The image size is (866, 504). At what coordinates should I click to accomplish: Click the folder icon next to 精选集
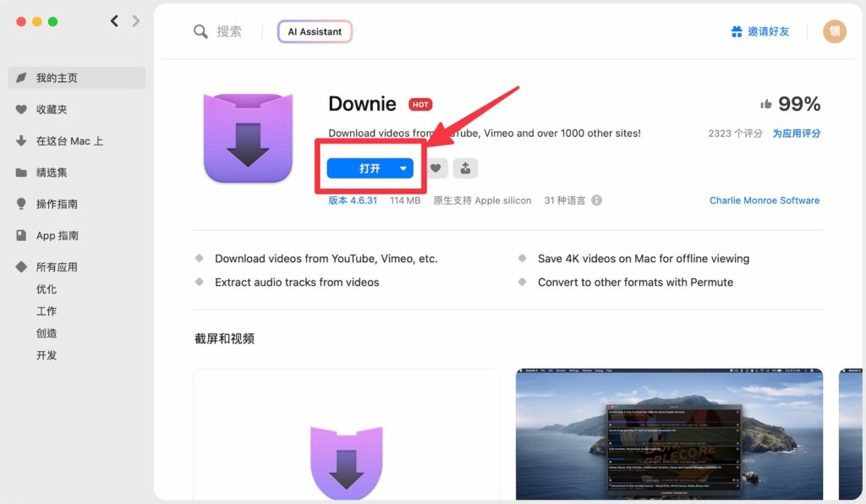click(21, 173)
